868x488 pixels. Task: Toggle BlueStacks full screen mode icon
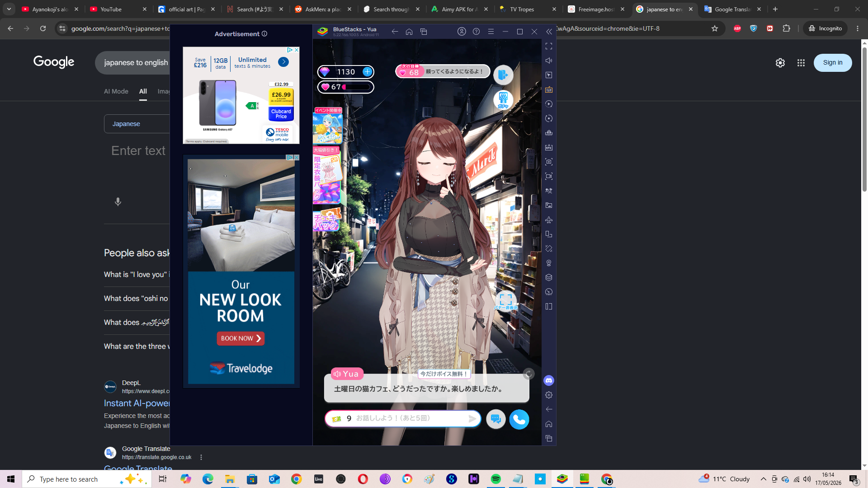click(x=549, y=46)
